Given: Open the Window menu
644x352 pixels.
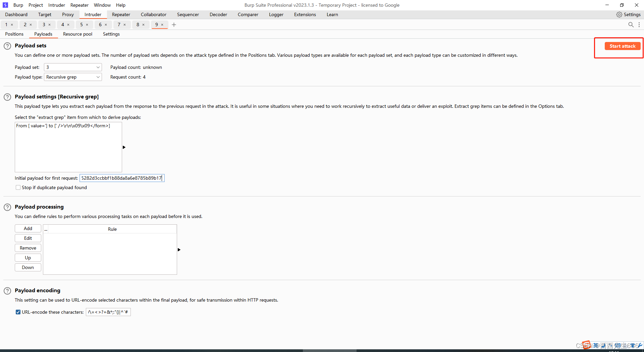Looking at the screenshot, I should (x=102, y=5).
